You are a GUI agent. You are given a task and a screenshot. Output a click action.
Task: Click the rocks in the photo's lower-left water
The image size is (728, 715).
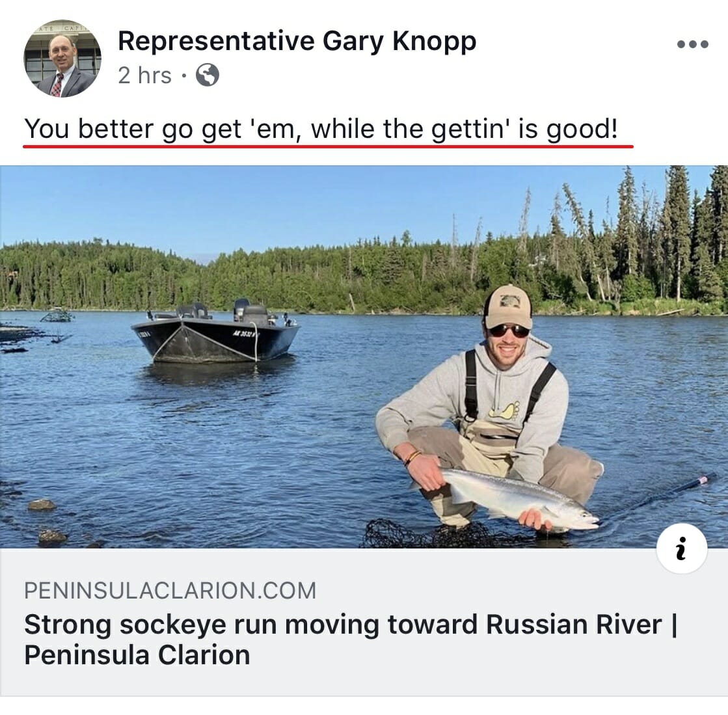[46, 520]
